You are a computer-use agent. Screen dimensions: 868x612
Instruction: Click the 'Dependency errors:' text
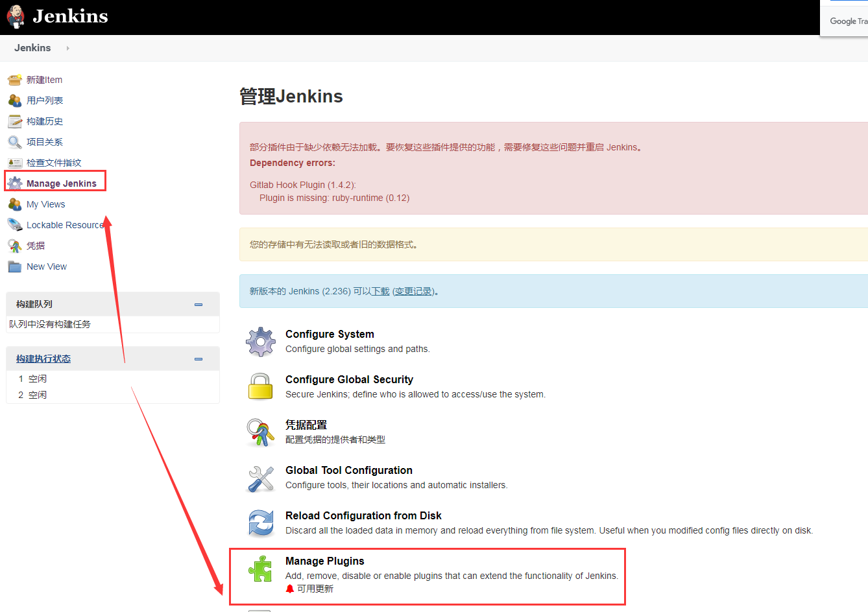293,163
